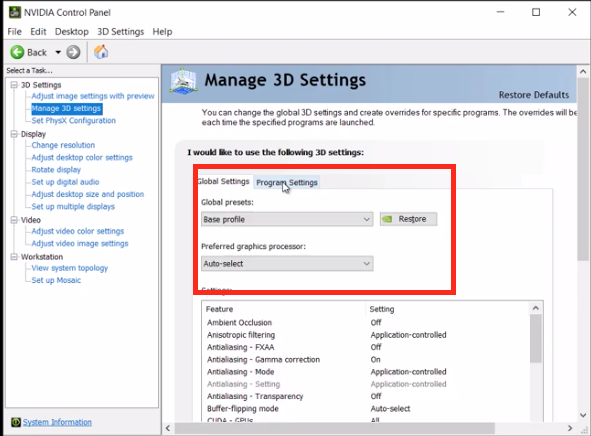This screenshot has height=436, width=591.
Task: Open Adjust video image settings
Action: (x=80, y=243)
